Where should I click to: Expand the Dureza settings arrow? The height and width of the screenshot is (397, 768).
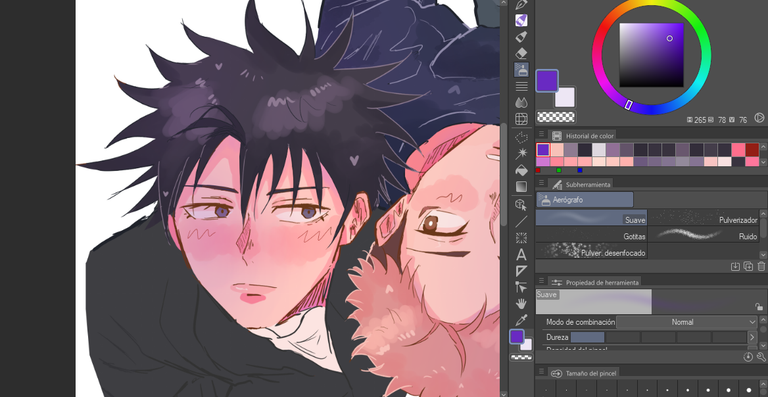(x=753, y=337)
